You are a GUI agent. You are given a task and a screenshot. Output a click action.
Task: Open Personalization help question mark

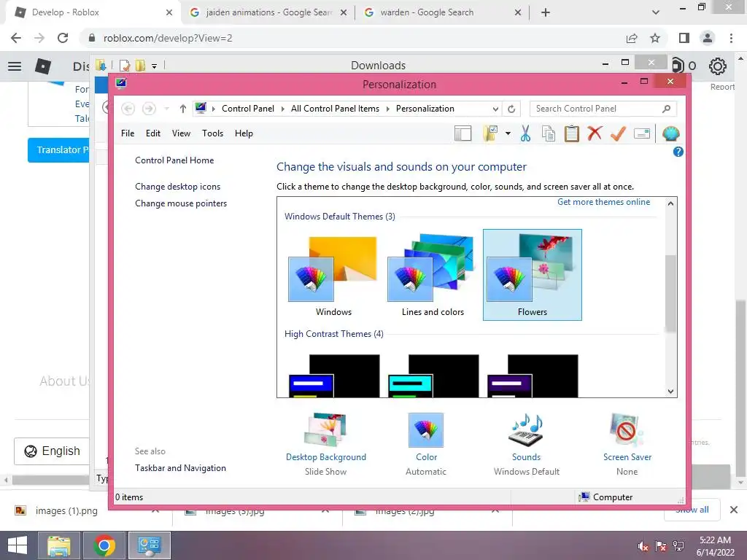click(x=678, y=152)
